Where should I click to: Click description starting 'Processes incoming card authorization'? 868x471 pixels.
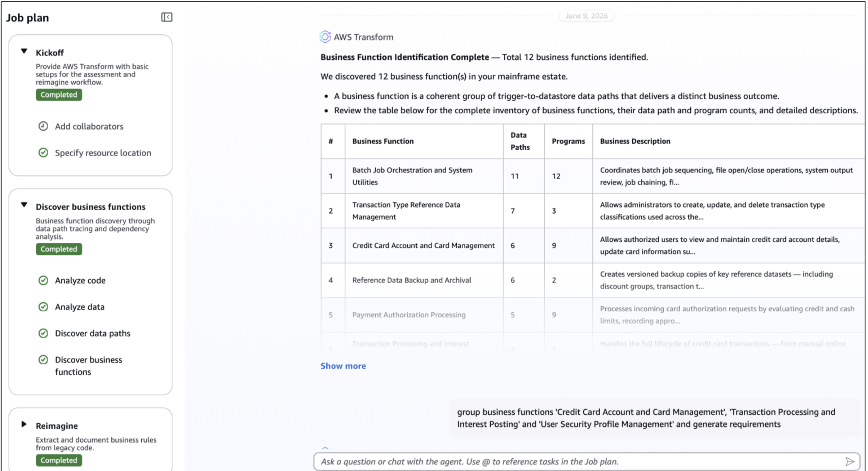point(727,315)
